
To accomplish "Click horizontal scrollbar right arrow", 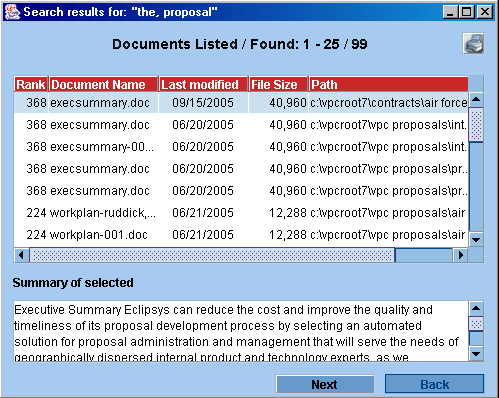I will coord(461,255).
